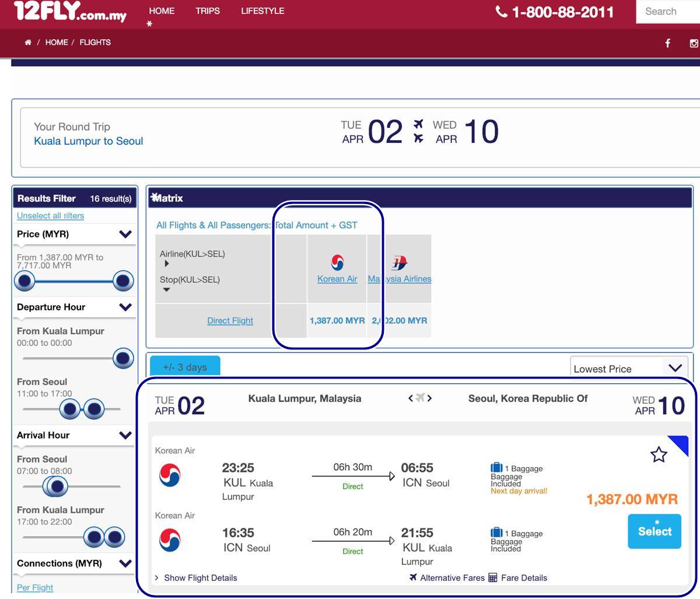Viewport: 700px width, 599px height.
Task: Expand the Stop(KUL>SEL) triangle in Matrix
Action: (x=166, y=290)
